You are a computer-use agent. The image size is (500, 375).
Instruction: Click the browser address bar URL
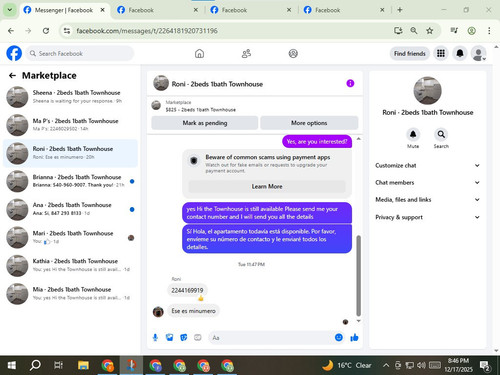coord(147,31)
